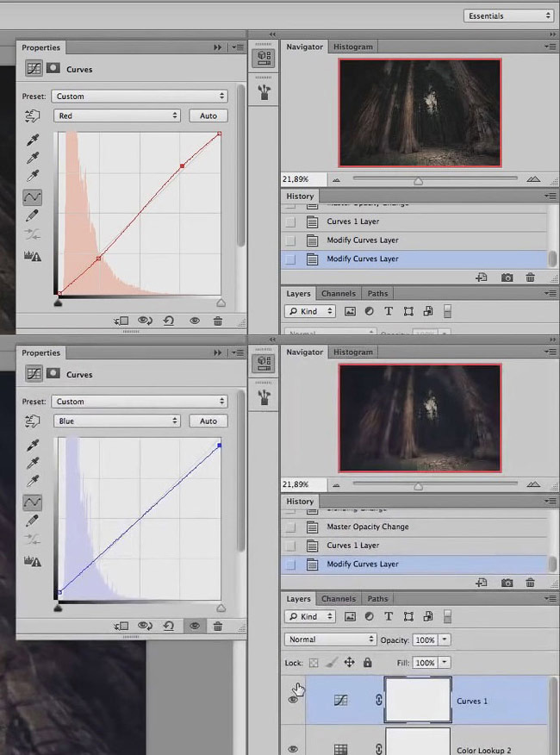Select gray point eyedropper in Red curves panel

click(x=33, y=158)
